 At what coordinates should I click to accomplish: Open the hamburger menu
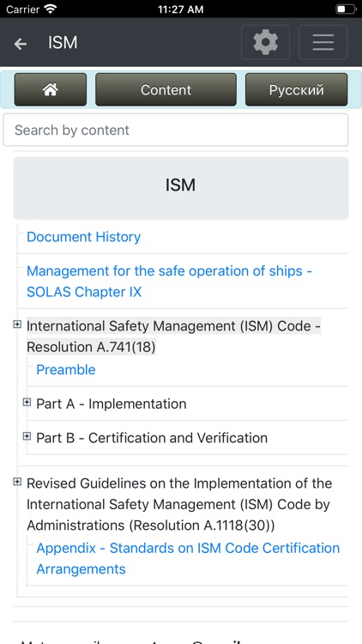click(x=323, y=42)
